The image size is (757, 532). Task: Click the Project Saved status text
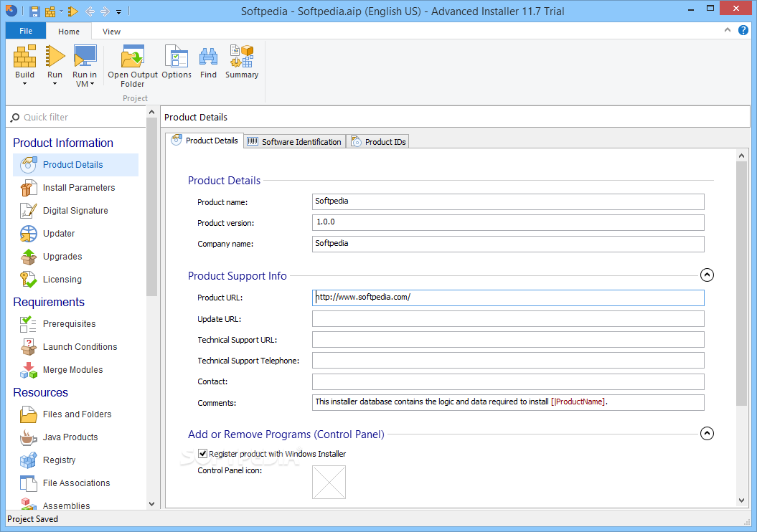click(32, 519)
